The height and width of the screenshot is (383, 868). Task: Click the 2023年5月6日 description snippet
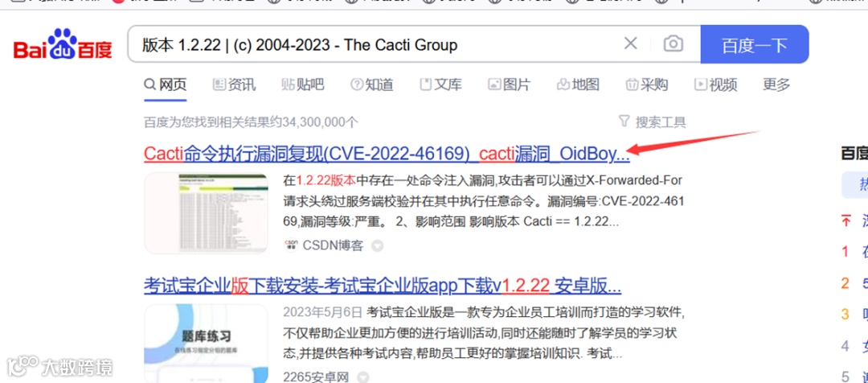(x=484, y=332)
